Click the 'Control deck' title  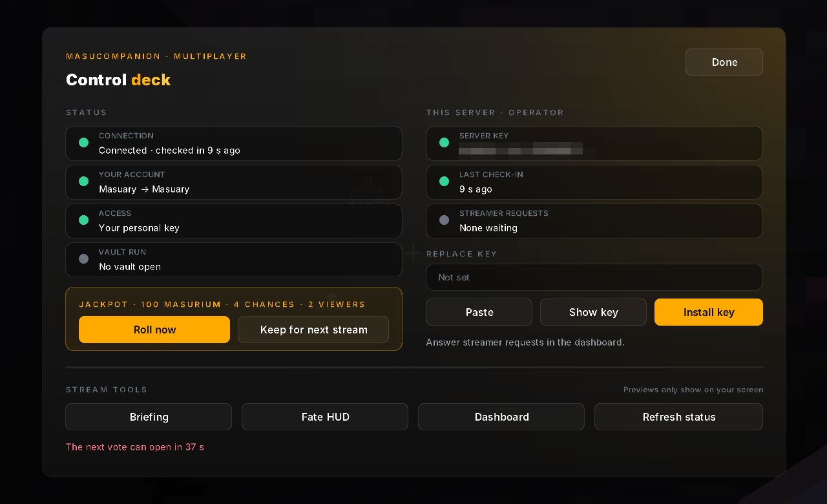118,80
